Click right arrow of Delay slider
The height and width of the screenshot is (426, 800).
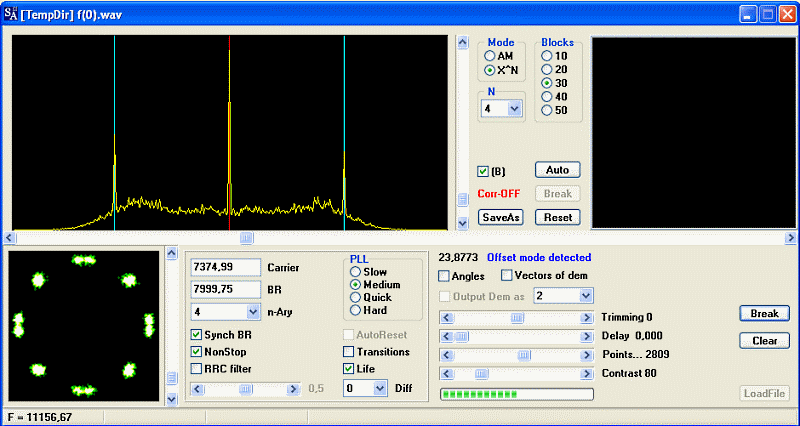pos(587,336)
